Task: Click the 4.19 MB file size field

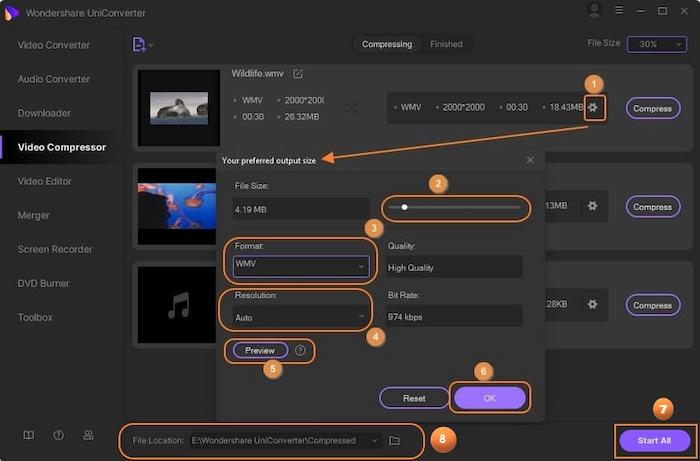Action: click(301, 209)
